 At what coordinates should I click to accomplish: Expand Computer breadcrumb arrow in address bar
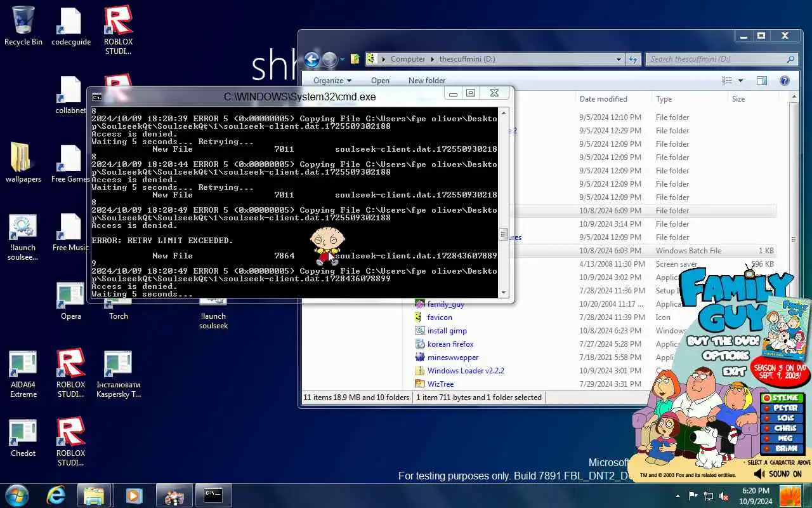tap(432, 59)
